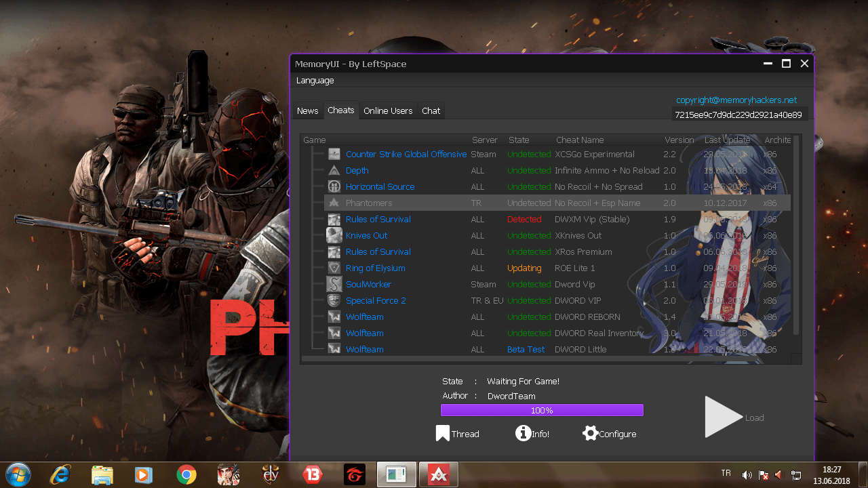The width and height of the screenshot is (868, 488).
Task: Select Counter Strike Global Offensive game link
Action: (x=406, y=155)
